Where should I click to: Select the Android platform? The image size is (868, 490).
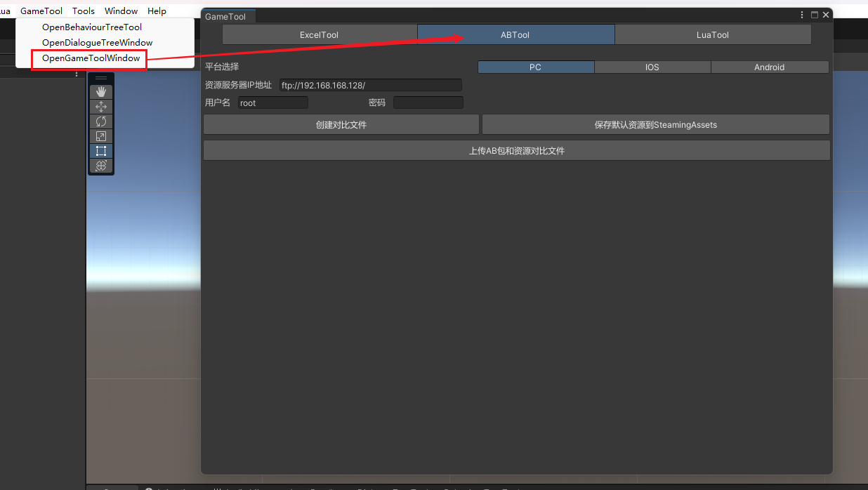click(x=769, y=67)
